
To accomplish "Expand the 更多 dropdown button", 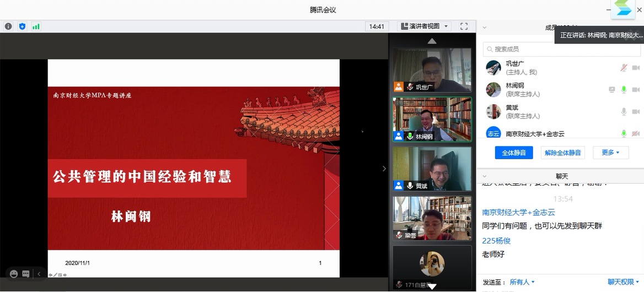I will (x=610, y=153).
